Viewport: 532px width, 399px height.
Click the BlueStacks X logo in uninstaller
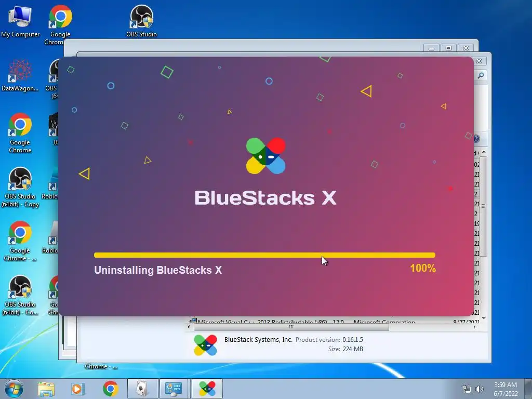point(265,156)
